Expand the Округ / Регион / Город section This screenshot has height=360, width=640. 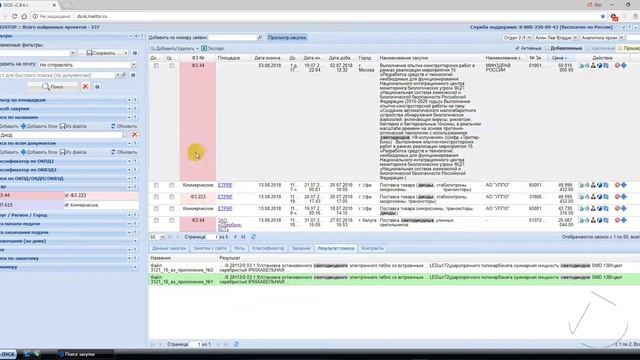(x=129, y=215)
